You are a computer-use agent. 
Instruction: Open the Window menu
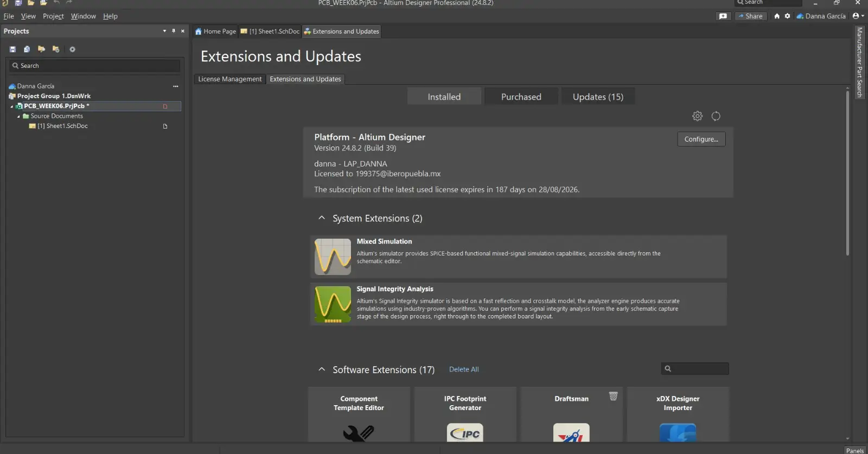point(84,16)
